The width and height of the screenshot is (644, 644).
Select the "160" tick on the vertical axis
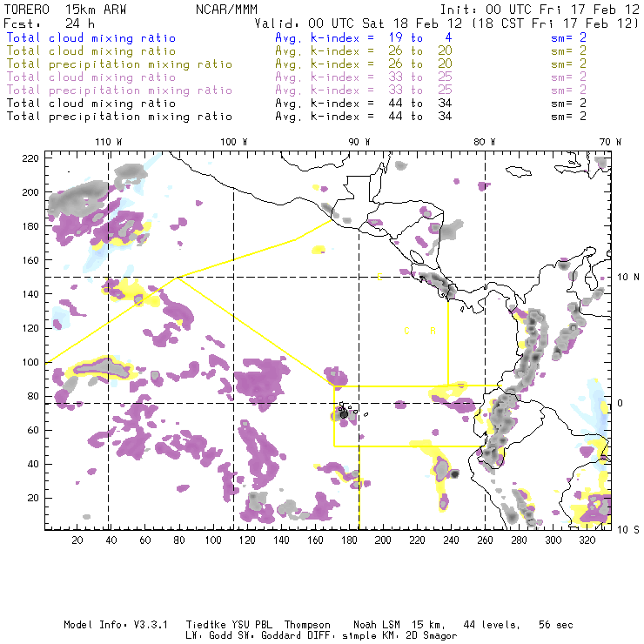[30, 260]
